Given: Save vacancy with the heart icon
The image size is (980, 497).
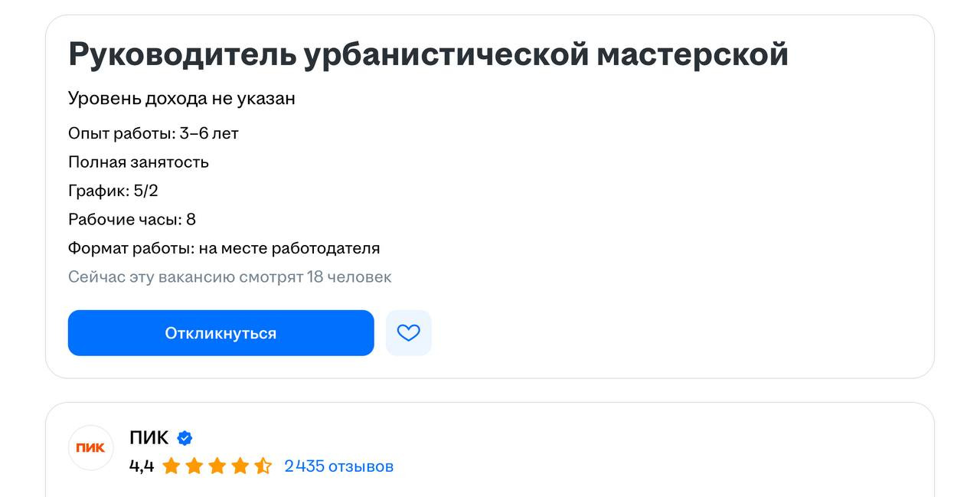Looking at the screenshot, I should point(409,333).
